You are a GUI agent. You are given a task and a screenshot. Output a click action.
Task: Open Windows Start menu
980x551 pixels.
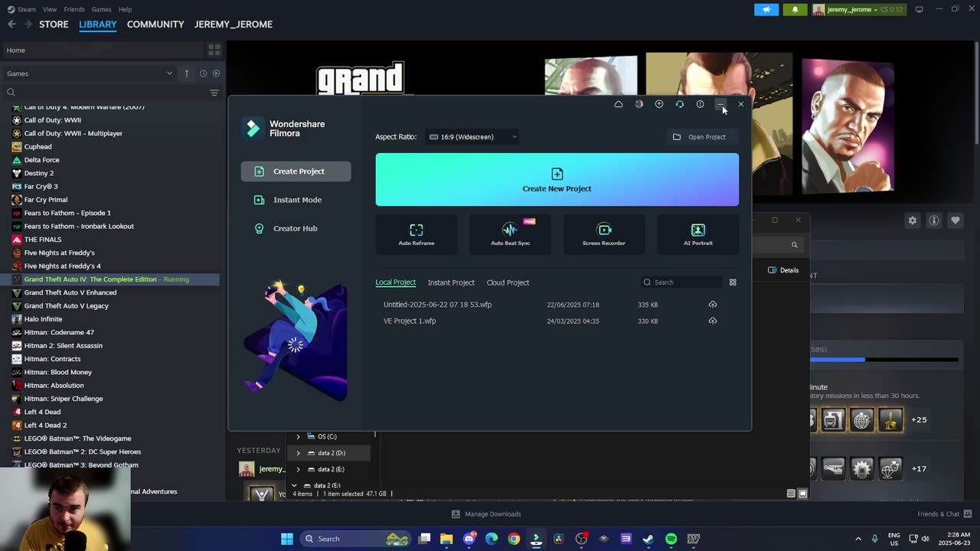[287, 539]
